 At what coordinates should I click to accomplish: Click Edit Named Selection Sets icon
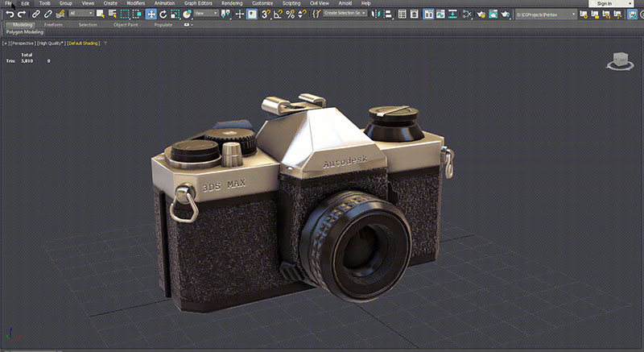(x=316, y=14)
